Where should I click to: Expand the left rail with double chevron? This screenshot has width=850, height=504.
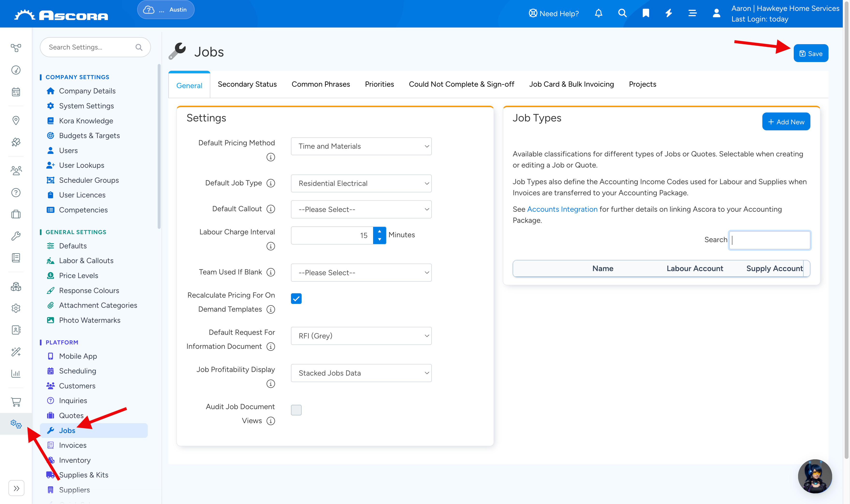16,488
